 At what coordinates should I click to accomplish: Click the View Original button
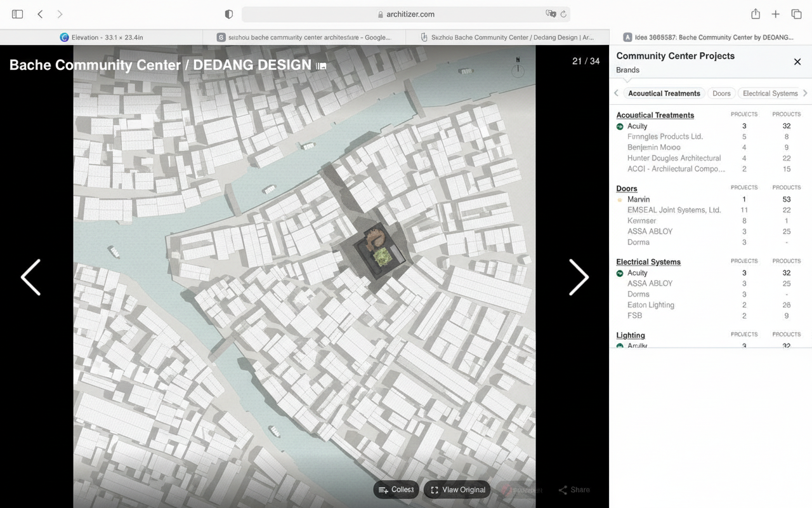click(457, 490)
